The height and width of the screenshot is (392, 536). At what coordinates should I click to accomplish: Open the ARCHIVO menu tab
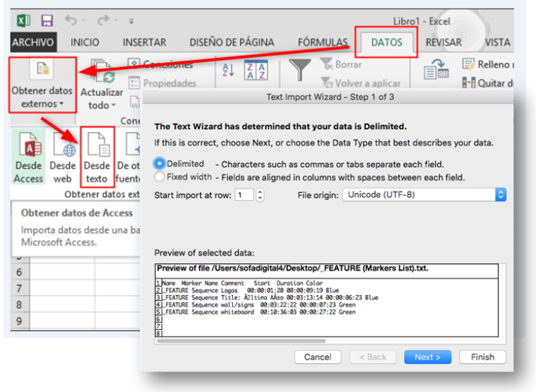click(x=33, y=42)
